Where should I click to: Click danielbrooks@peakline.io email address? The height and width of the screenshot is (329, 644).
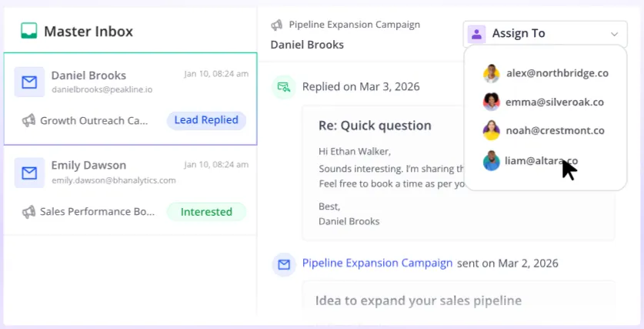tap(102, 89)
